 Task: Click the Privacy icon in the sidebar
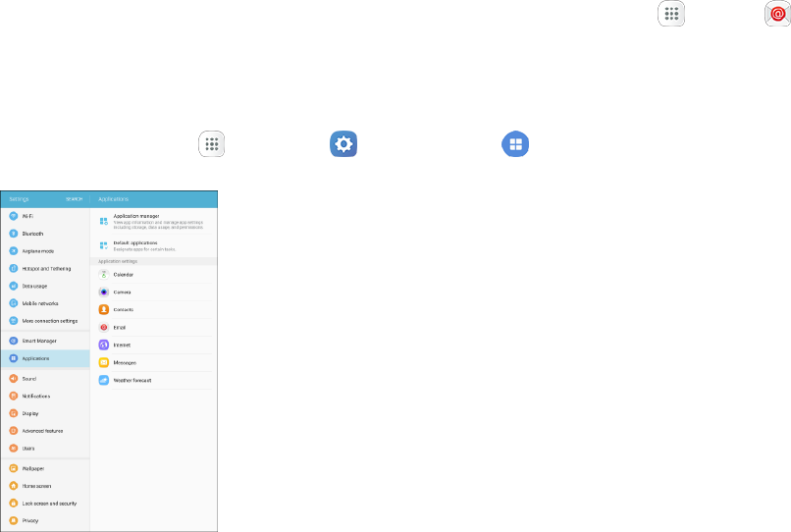click(x=14, y=520)
